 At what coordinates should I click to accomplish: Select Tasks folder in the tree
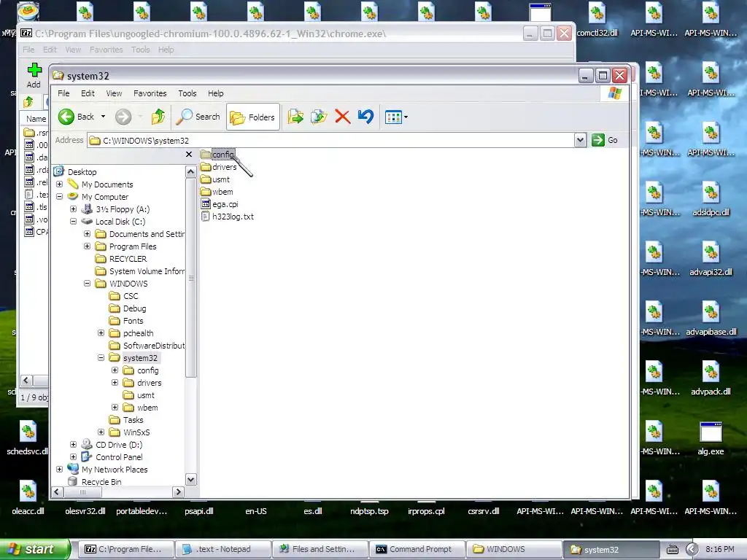(x=126, y=419)
